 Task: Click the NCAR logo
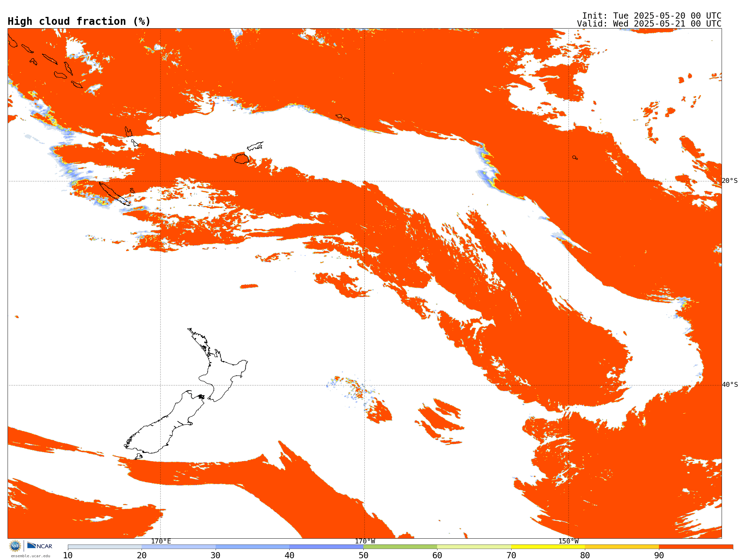40,546
